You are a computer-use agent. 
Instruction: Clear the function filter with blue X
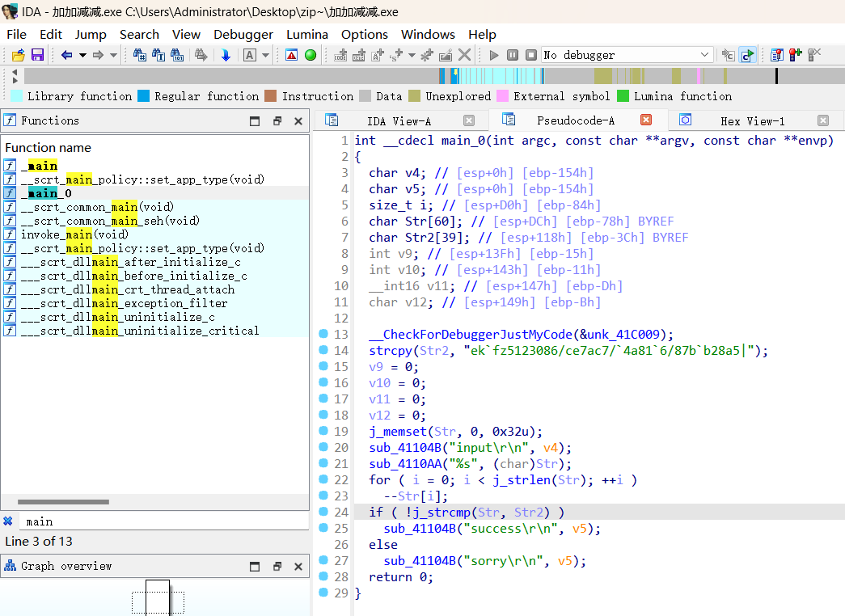8,521
